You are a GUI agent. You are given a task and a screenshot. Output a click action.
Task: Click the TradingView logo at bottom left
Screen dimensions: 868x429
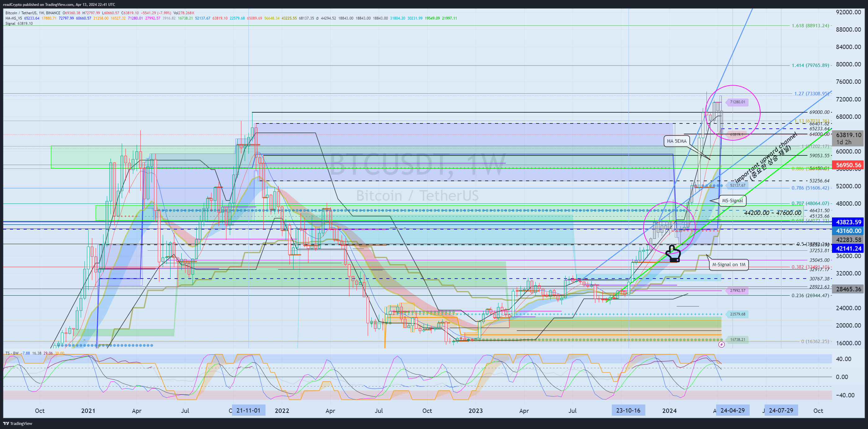click(17, 423)
